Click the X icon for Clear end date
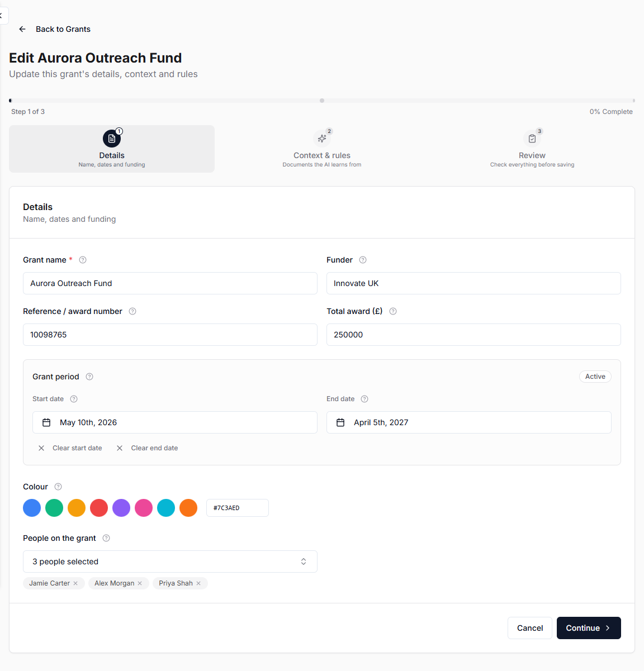This screenshot has height=671, width=644. 120,448
